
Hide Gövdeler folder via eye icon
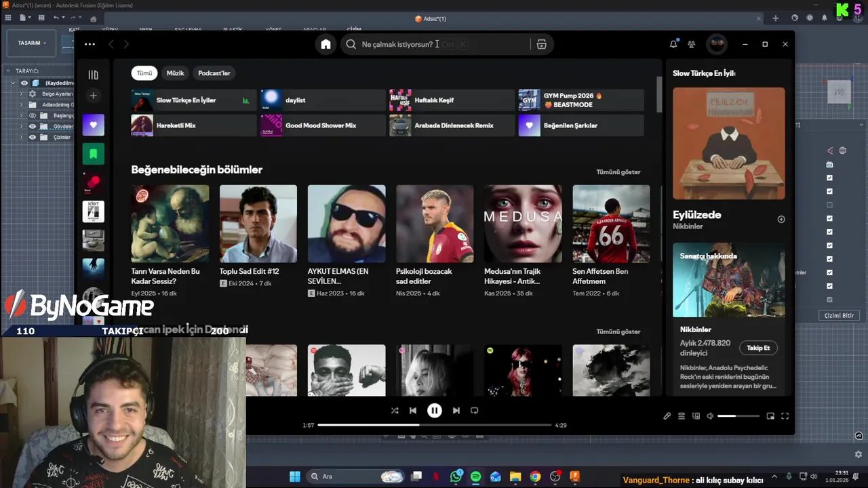32,126
